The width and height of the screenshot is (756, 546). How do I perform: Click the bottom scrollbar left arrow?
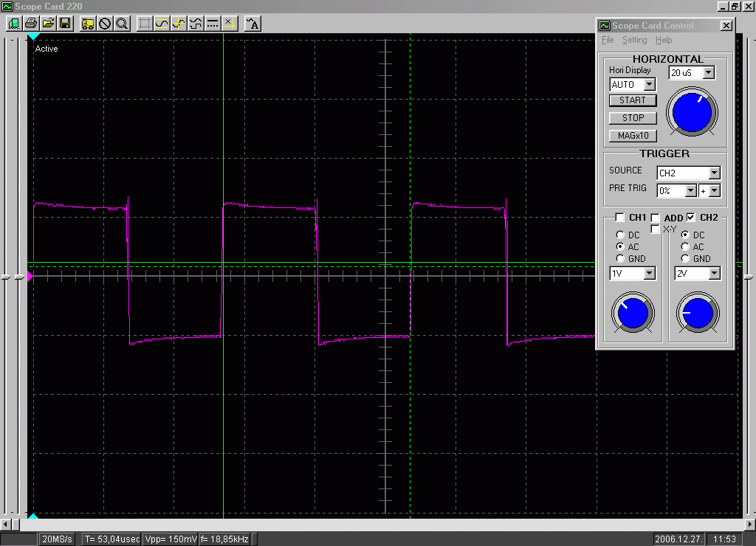[5, 524]
